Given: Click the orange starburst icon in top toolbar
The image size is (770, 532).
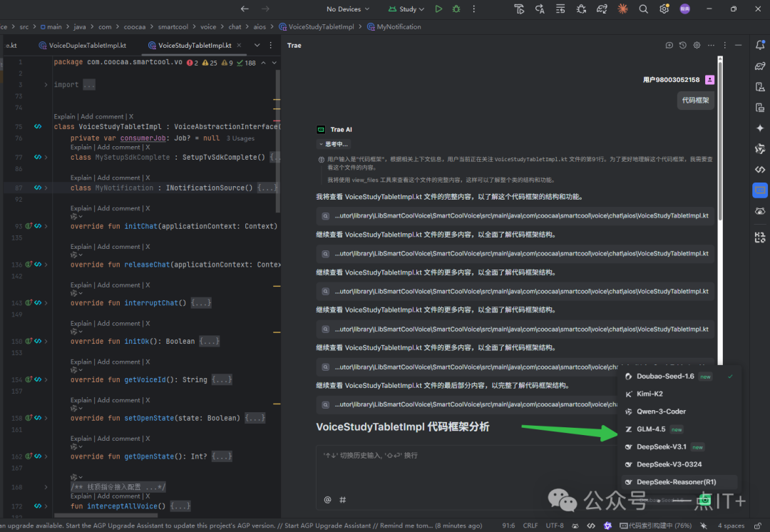Looking at the screenshot, I should tap(622, 9).
